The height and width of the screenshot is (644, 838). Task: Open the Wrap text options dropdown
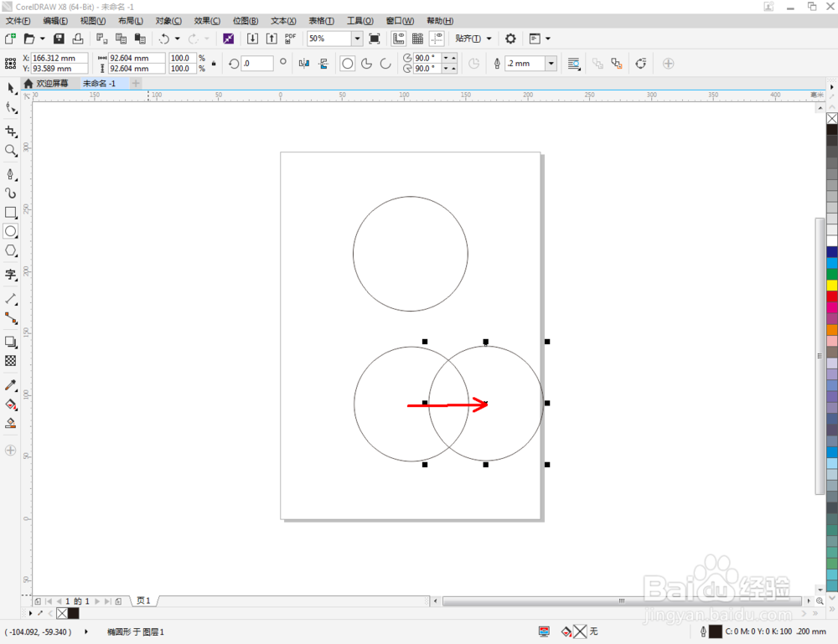573,64
